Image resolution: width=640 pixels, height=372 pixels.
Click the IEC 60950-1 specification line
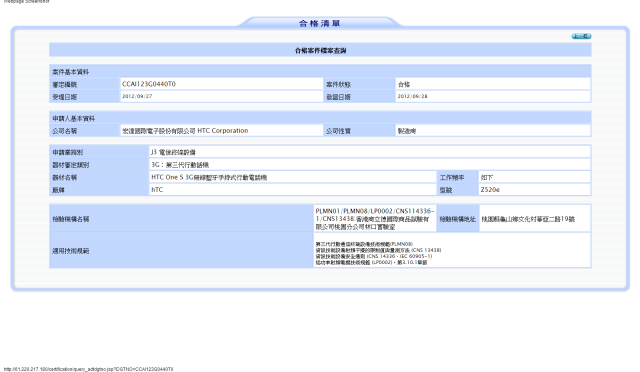tap(373, 256)
